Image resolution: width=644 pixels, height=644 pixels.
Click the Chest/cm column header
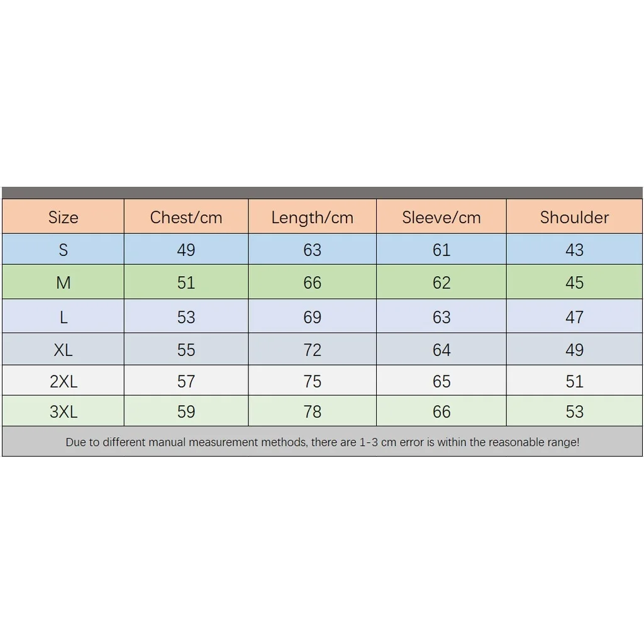point(186,218)
